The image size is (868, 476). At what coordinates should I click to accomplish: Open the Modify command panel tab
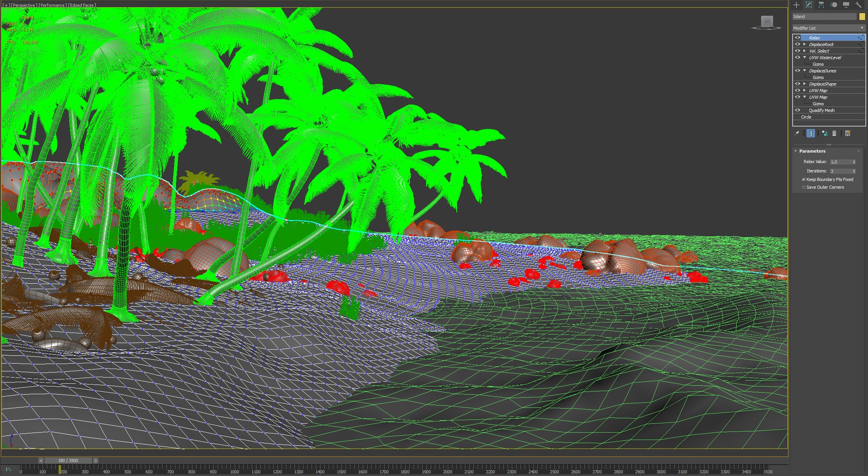(809, 5)
